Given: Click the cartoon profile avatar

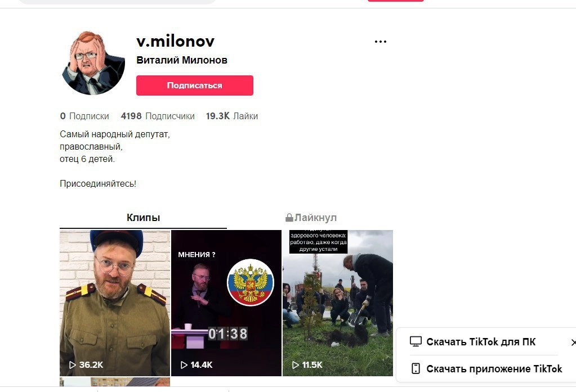Looking at the screenshot, I should pos(93,63).
